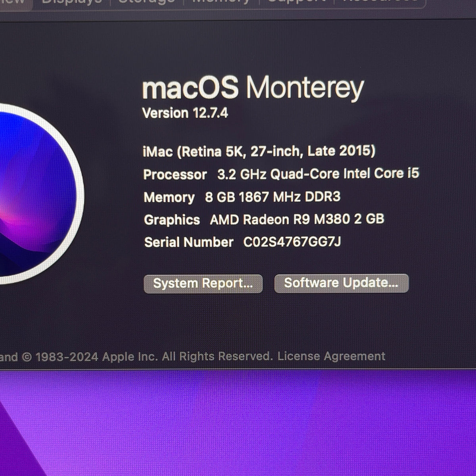The height and width of the screenshot is (476, 476).
Task: Switch to the Storage tab
Action: pos(146,2)
